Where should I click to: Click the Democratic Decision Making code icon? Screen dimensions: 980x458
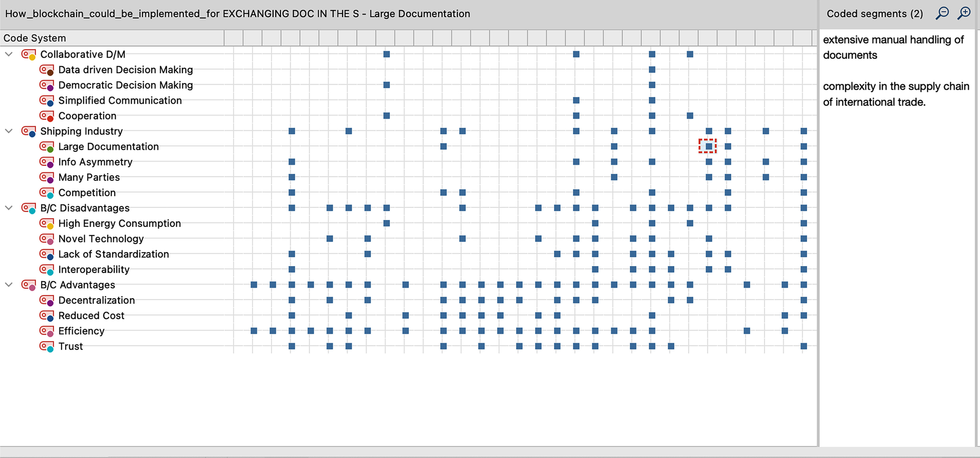click(x=47, y=85)
